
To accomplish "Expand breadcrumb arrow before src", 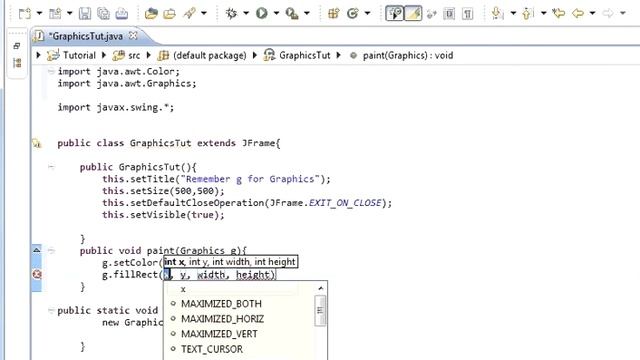I will click(x=104, y=55).
